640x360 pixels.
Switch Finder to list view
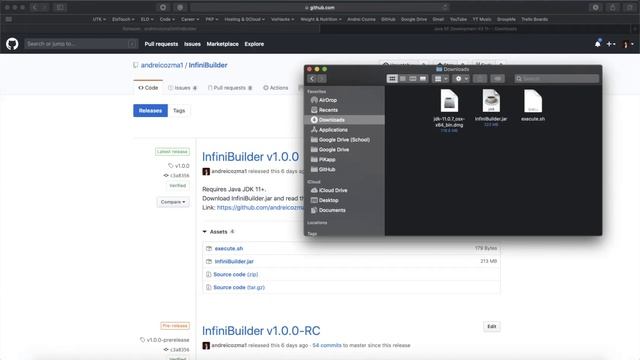click(x=402, y=79)
